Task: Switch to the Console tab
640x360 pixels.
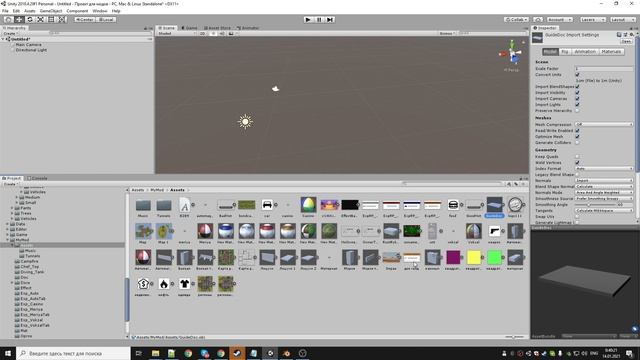Action: [37, 178]
